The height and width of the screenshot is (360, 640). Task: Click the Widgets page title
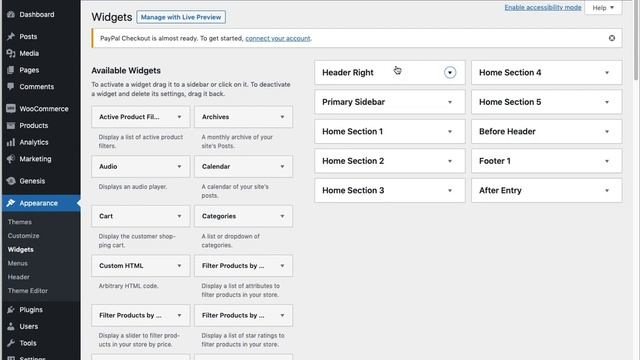pyautogui.click(x=112, y=17)
